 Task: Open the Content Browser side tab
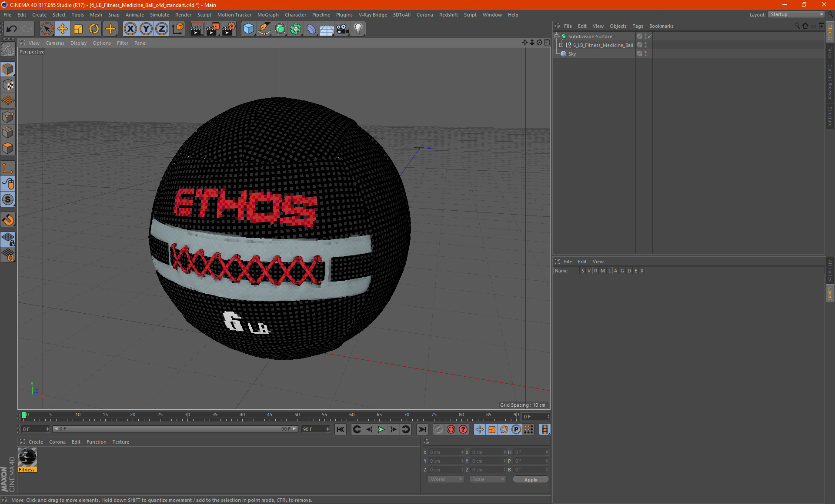(x=830, y=82)
